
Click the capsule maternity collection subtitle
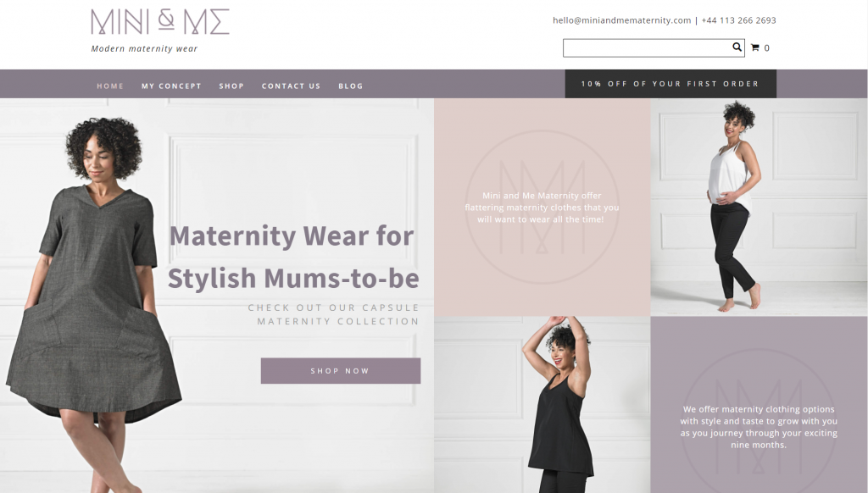pos(333,314)
